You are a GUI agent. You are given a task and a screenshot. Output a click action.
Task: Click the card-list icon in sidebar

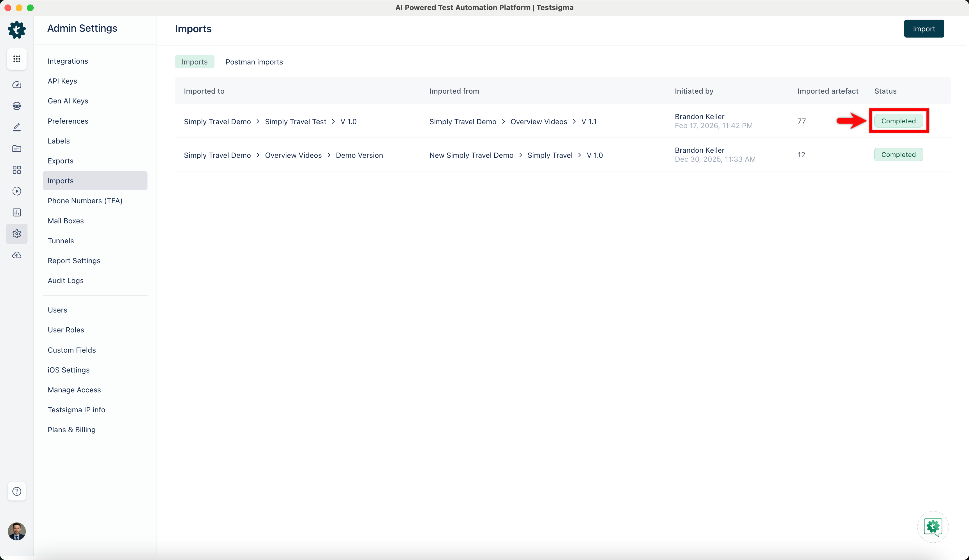(x=17, y=148)
